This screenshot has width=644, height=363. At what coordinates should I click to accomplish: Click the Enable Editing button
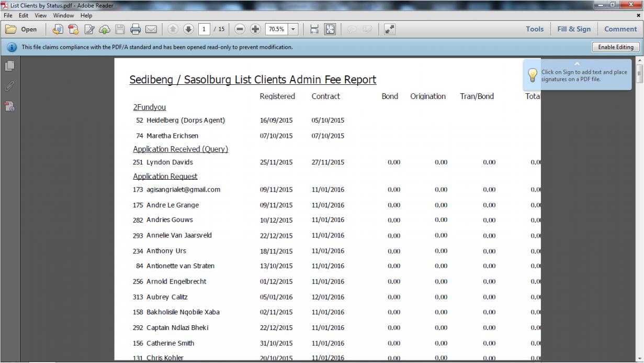(x=616, y=47)
